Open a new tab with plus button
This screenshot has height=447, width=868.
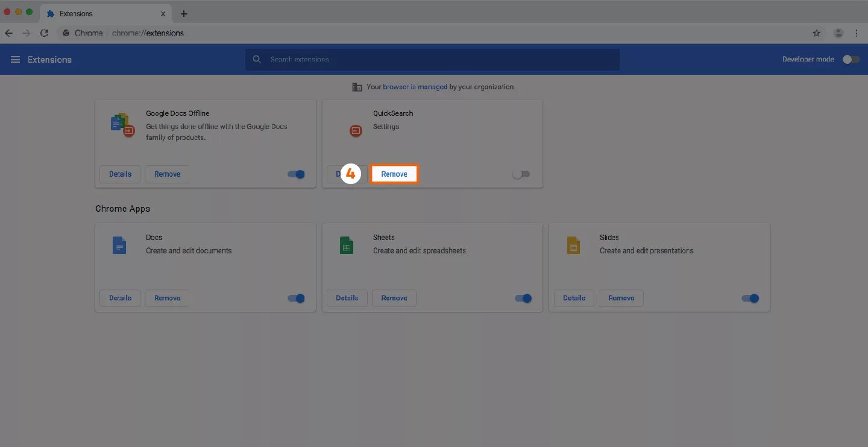point(184,13)
